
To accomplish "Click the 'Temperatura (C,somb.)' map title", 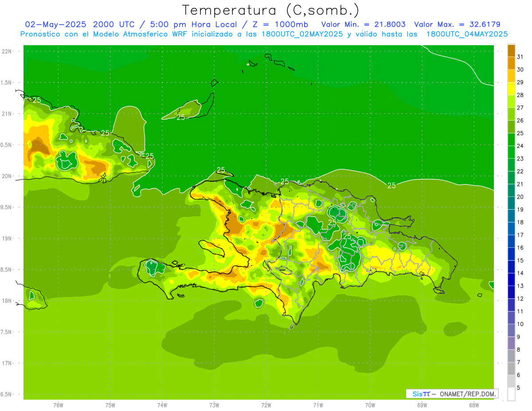I will click(270, 10).
